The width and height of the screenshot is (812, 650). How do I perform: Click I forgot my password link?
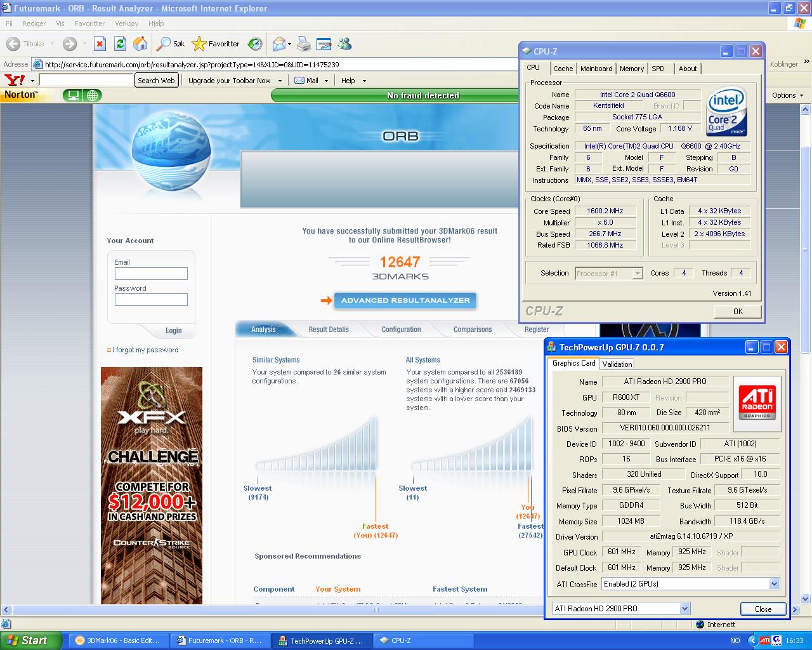point(145,350)
